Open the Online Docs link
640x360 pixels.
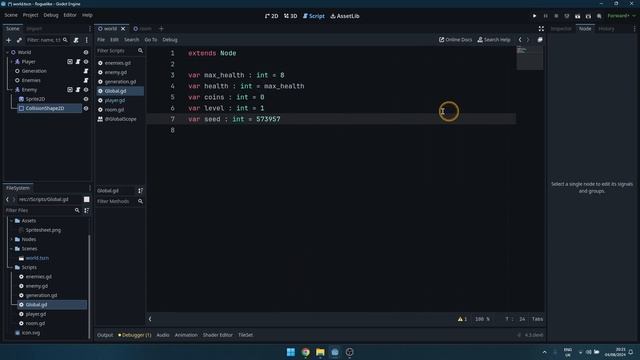point(455,40)
